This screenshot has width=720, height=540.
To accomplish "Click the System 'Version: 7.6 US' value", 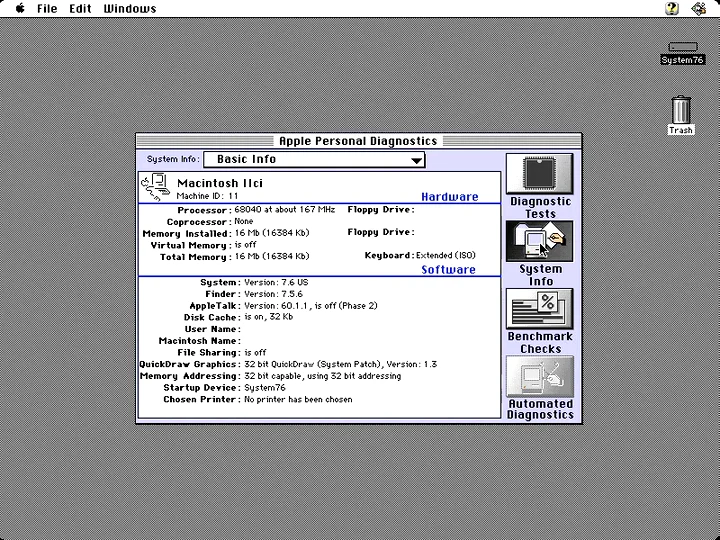I will click(276, 282).
